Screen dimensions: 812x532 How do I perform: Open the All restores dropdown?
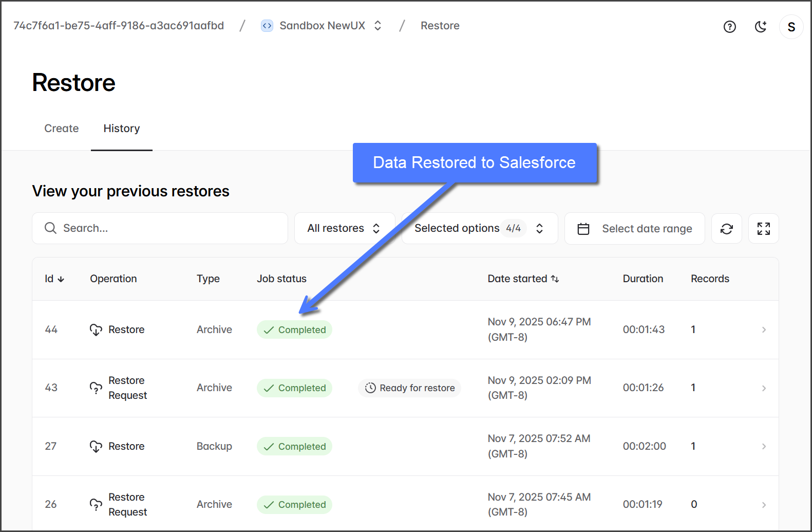[x=344, y=228]
